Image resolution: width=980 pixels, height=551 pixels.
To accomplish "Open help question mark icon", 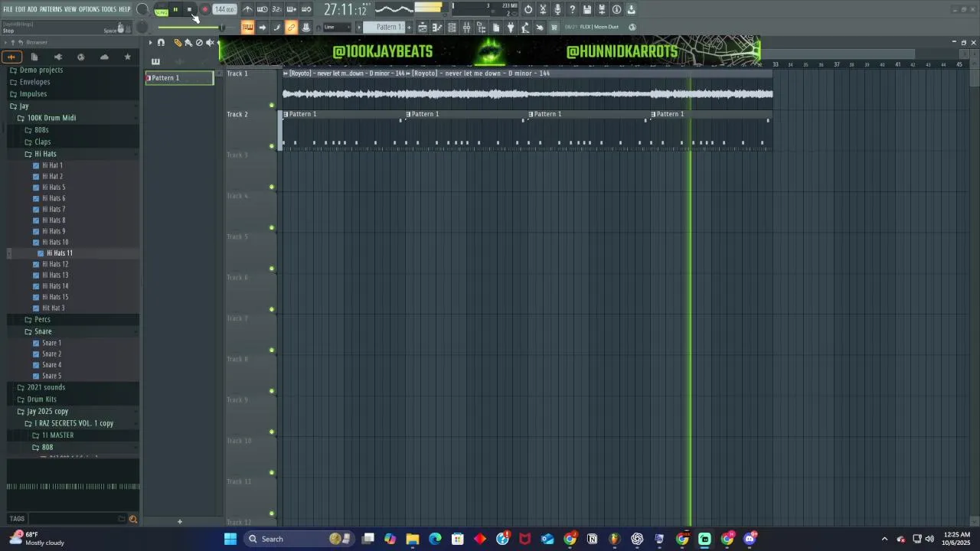I will [x=572, y=9].
